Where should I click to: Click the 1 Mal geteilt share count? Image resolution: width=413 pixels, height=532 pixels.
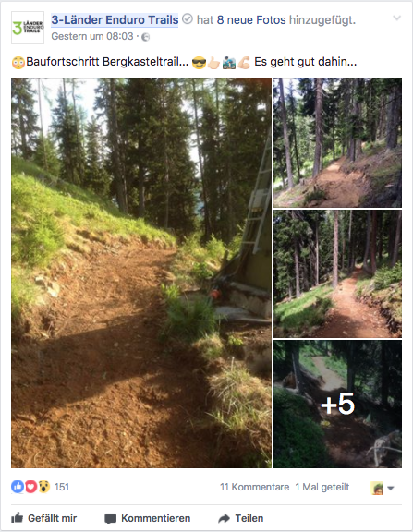click(322, 487)
